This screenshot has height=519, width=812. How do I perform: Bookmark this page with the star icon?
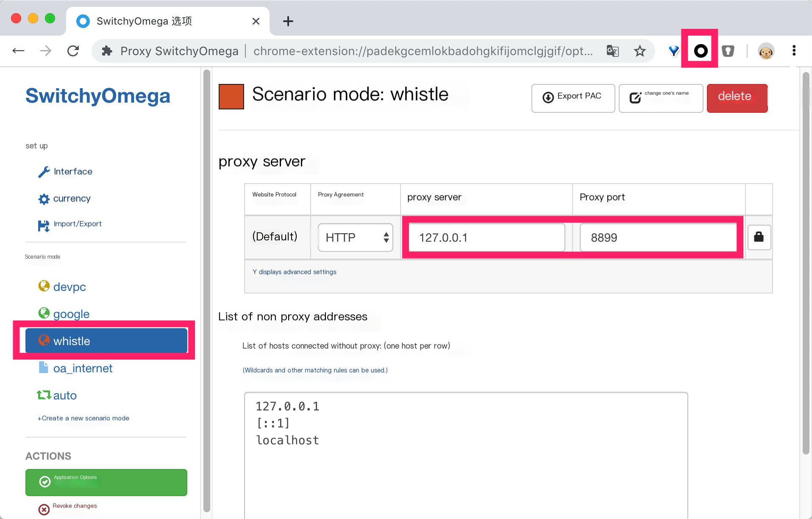[x=640, y=51]
